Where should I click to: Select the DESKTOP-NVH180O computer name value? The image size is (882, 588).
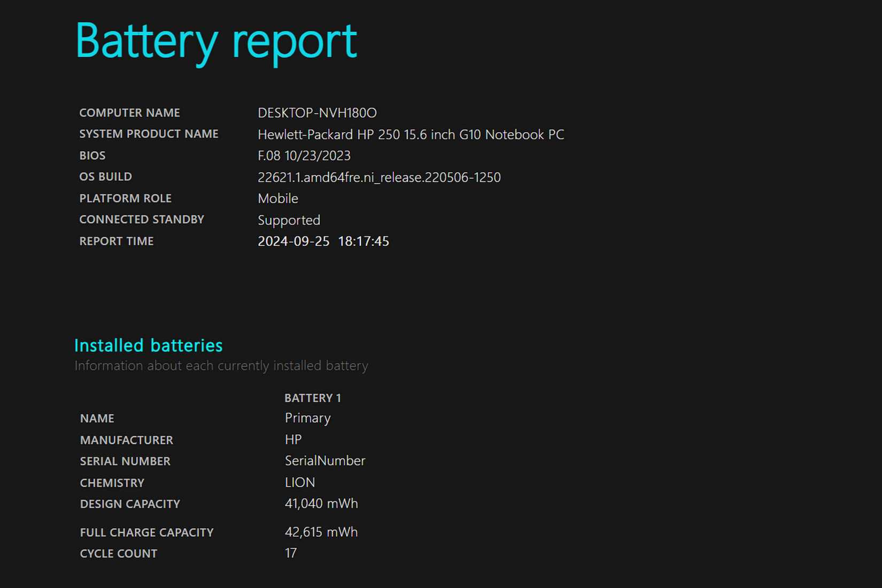point(316,113)
